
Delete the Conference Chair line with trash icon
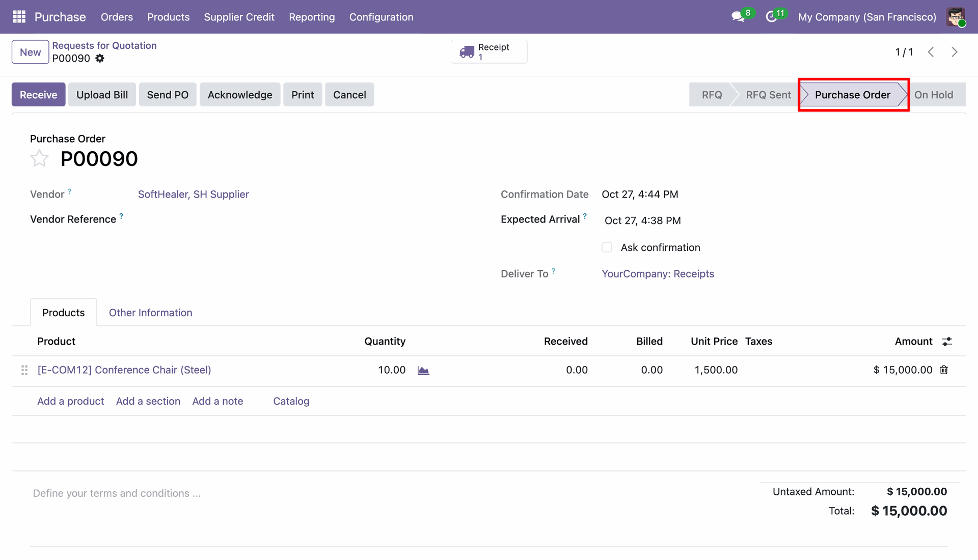[x=944, y=370]
